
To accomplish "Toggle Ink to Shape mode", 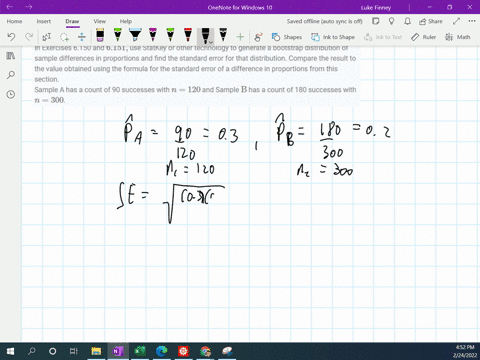I will tap(333, 37).
